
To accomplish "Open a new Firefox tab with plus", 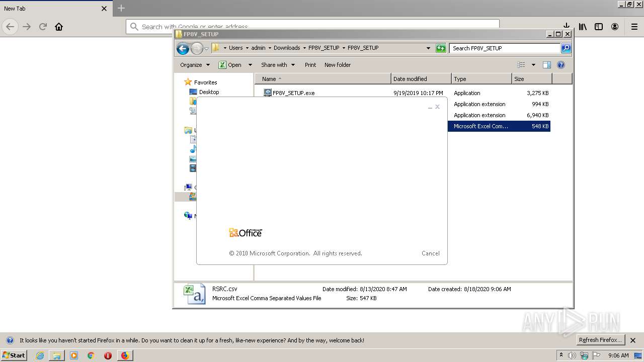I will (121, 8).
